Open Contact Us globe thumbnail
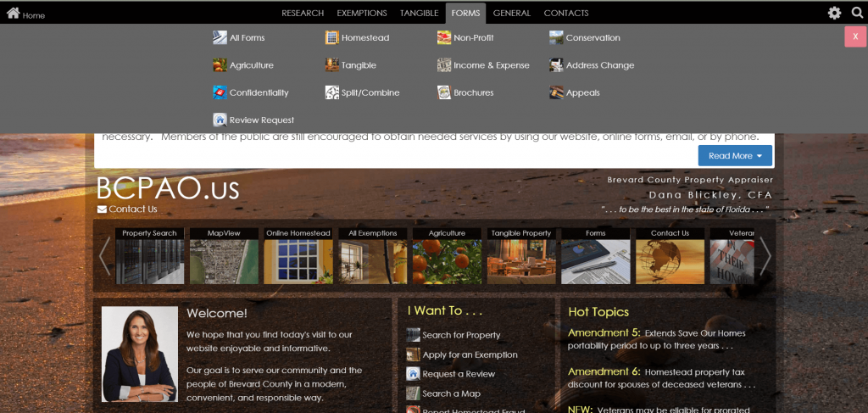The height and width of the screenshot is (413, 868). pos(670,256)
